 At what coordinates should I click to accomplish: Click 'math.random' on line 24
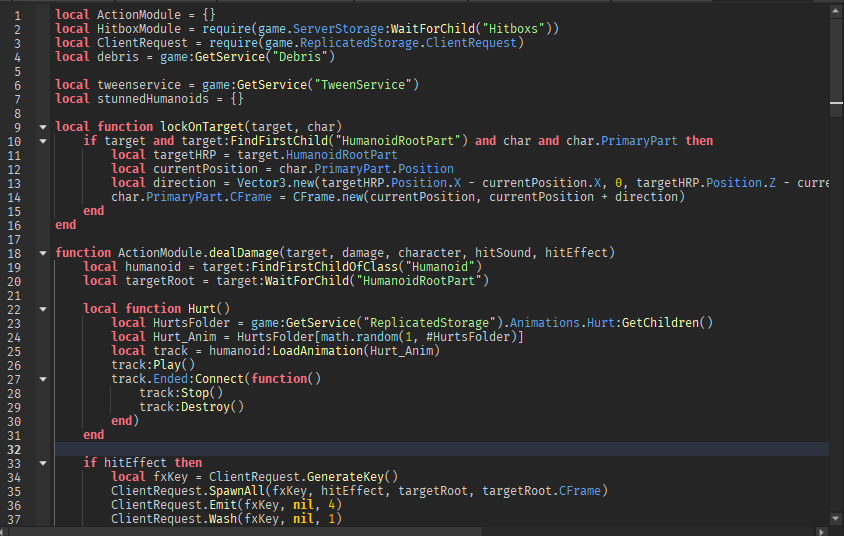pos(359,336)
